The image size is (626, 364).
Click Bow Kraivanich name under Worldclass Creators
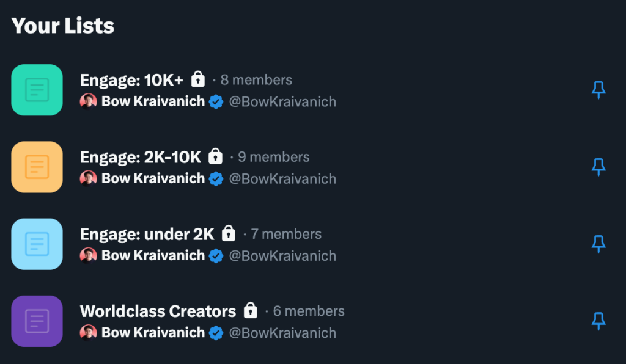click(153, 333)
